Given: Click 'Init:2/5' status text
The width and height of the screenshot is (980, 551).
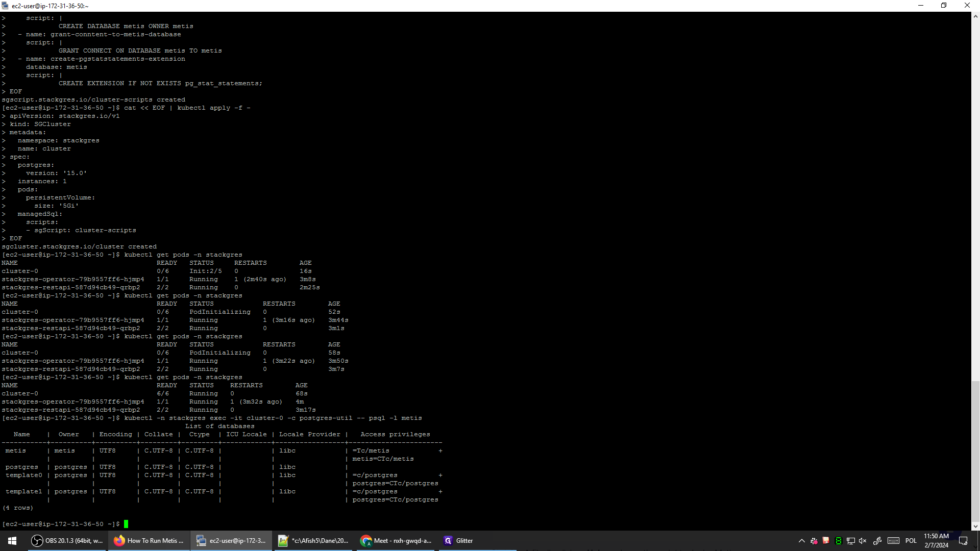Looking at the screenshot, I should pyautogui.click(x=206, y=271).
